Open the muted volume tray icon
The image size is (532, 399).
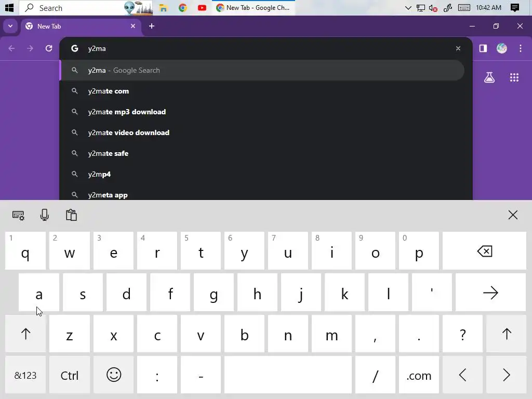tap(433, 8)
